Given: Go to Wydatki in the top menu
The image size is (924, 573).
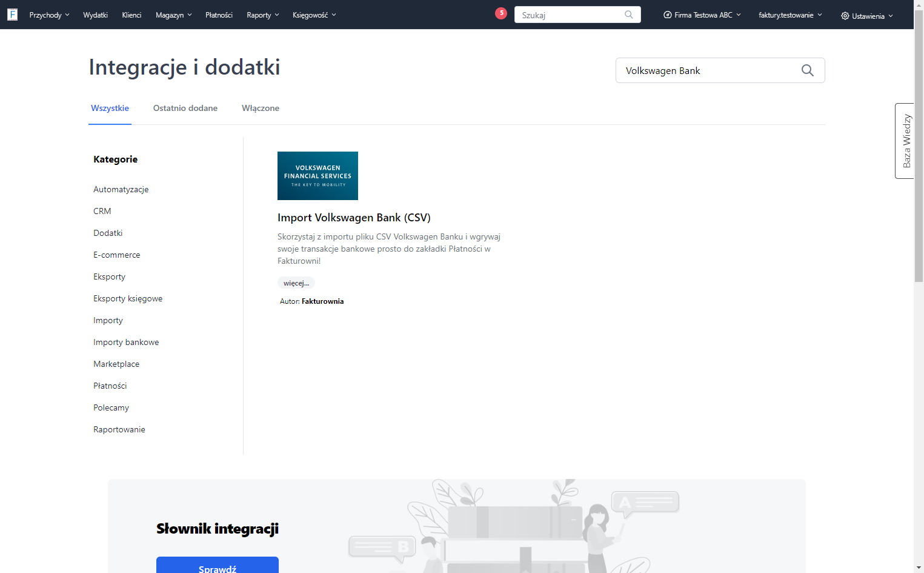Looking at the screenshot, I should tap(95, 15).
